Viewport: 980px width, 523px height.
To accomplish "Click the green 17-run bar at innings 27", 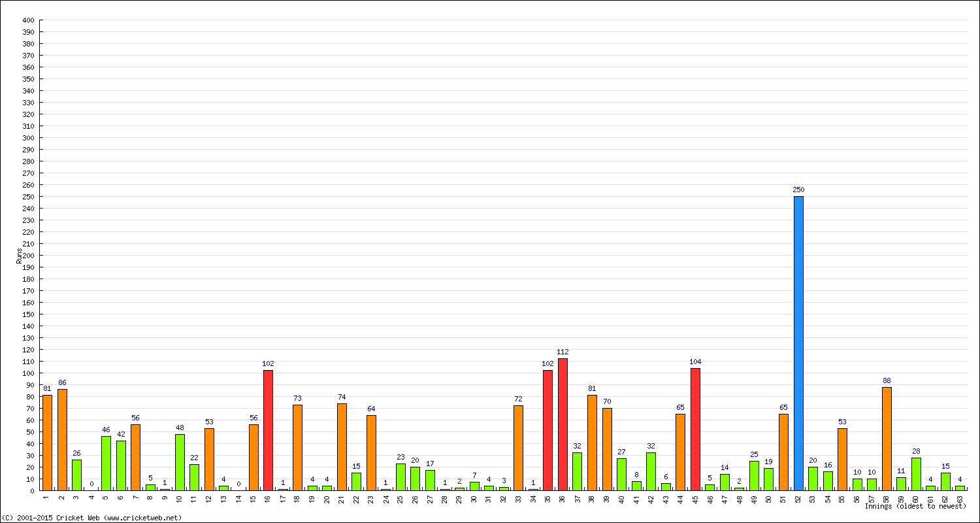I will pos(430,480).
